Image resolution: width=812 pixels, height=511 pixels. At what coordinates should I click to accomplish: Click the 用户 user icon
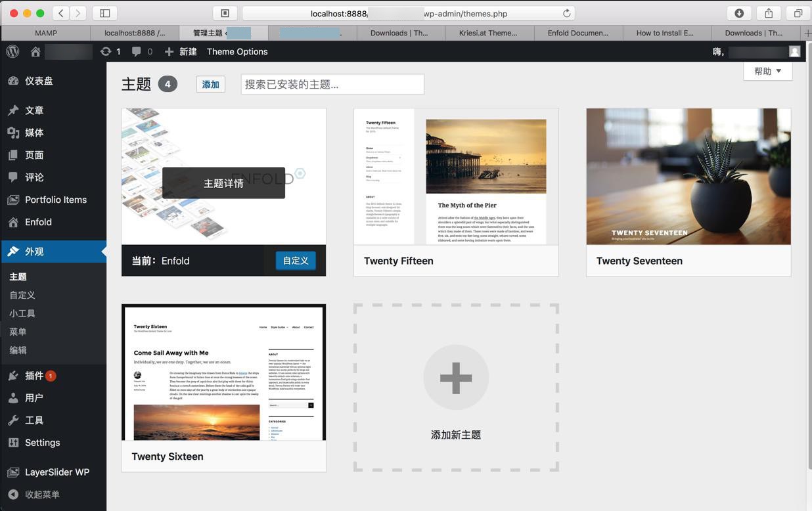pyautogui.click(x=13, y=398)
